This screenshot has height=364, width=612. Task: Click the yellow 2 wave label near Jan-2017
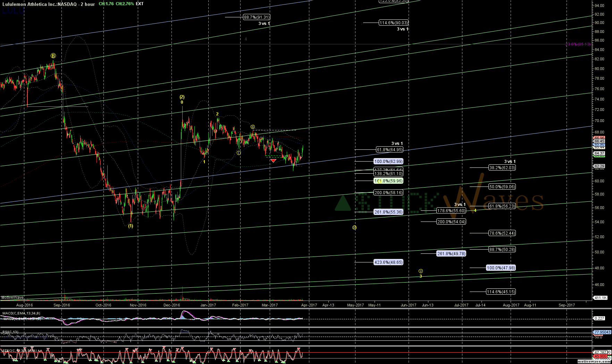[x=217, y=114]
